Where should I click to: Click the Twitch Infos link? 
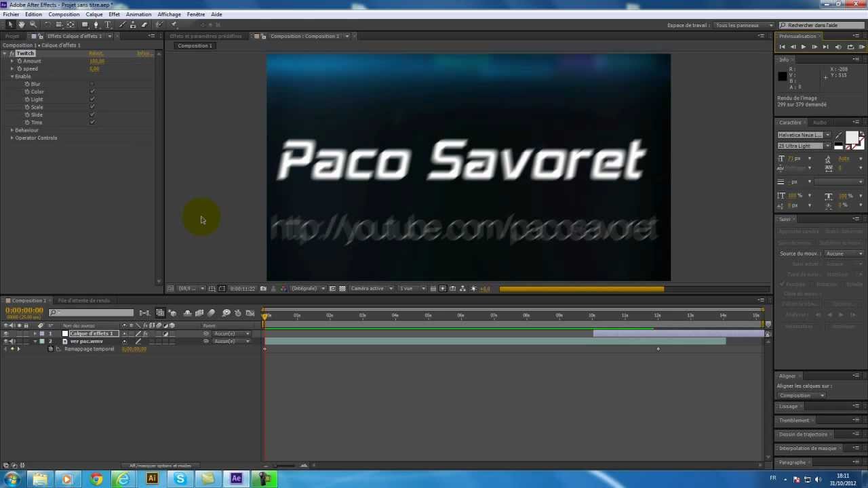(x=143, y=54)
